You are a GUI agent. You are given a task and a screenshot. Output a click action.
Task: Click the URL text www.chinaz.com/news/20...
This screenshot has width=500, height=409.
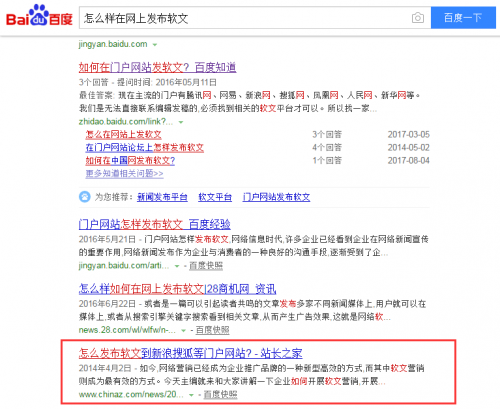pos(131,395)
